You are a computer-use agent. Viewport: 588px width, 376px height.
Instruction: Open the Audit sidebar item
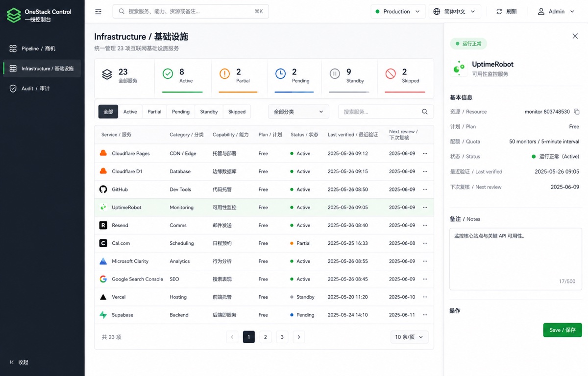click(x=42, y=88)
